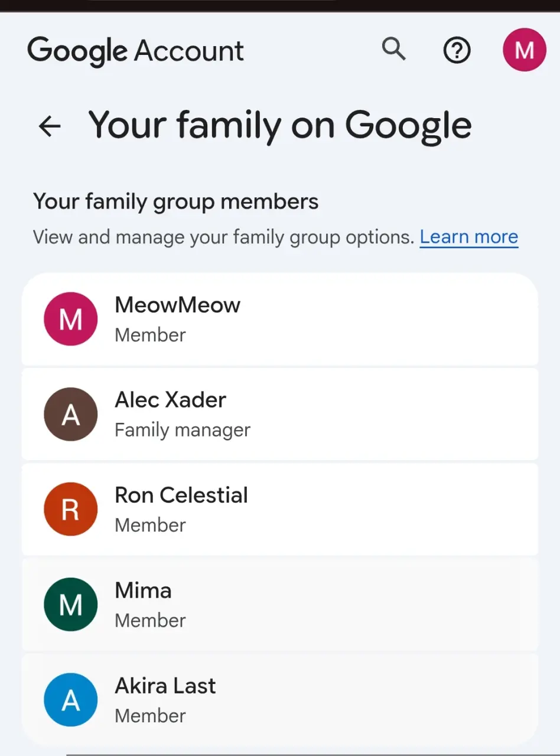Click the Google Account logo

[x=136, y=51]
